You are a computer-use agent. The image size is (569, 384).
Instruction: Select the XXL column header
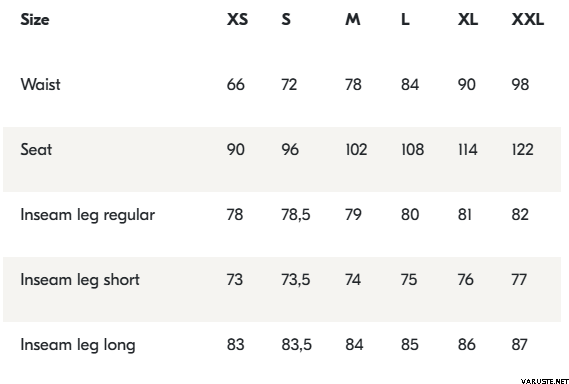(x=528, y=19)
